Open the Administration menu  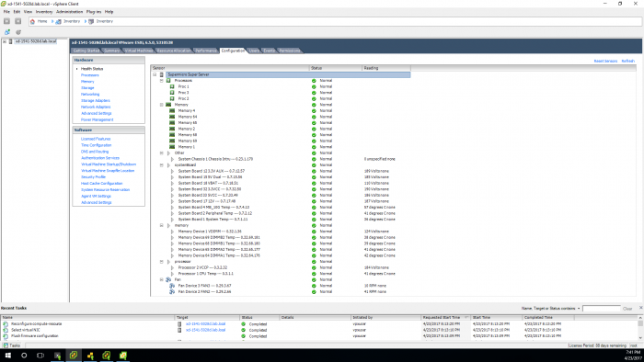tap(69, 12)
